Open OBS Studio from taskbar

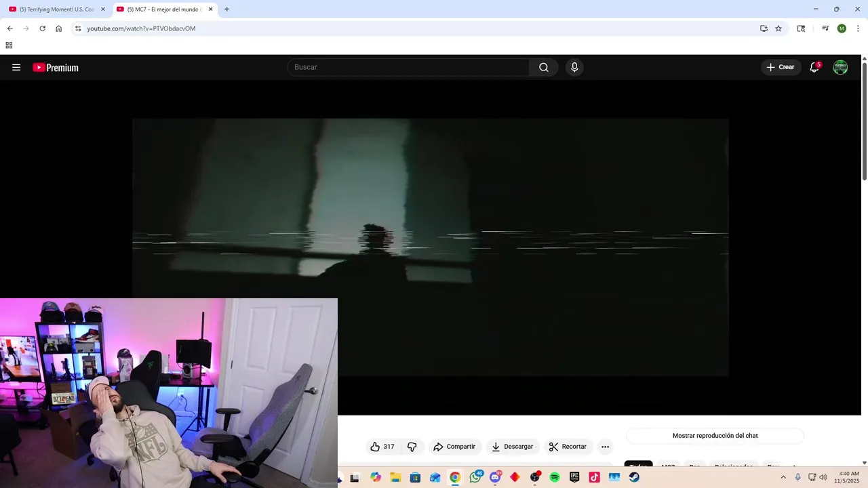(535, 477)
